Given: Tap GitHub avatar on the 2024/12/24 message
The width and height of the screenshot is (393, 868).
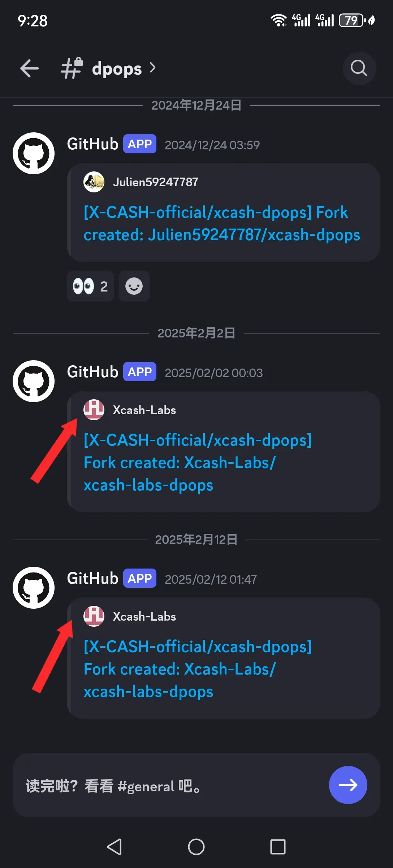Looking at the screenshot, I should pos(34,153).
